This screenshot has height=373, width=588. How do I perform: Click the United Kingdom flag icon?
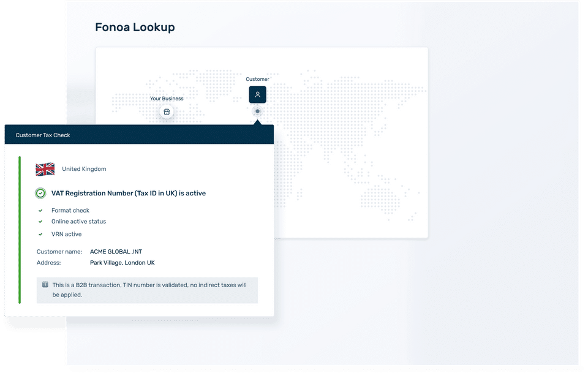click(45, 169)
